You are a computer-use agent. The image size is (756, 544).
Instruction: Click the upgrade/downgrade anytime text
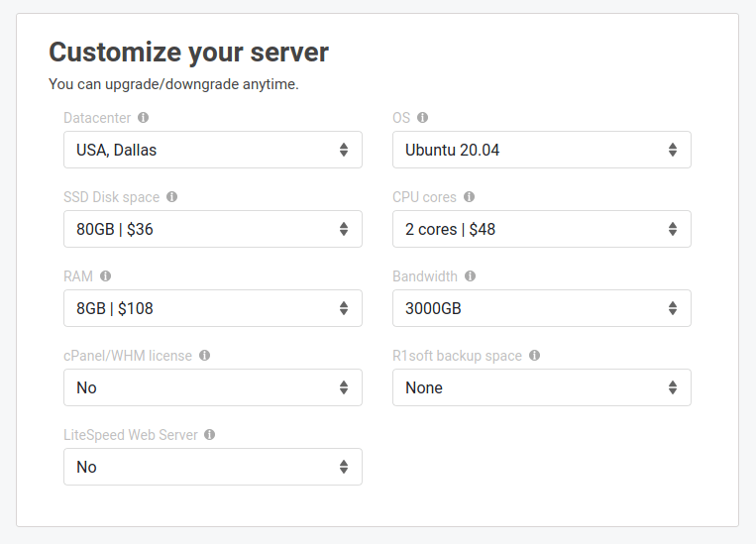[x=173, y=84]
